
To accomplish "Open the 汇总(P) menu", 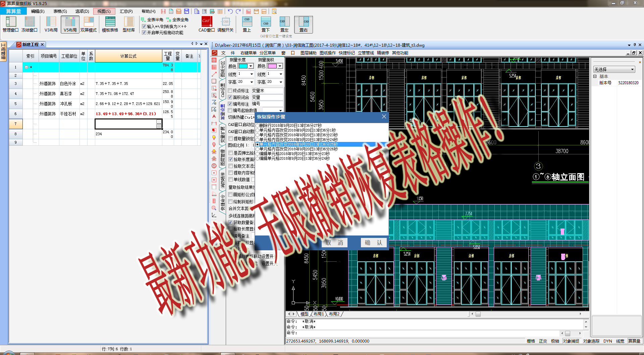I will click(x=126, y=11).
